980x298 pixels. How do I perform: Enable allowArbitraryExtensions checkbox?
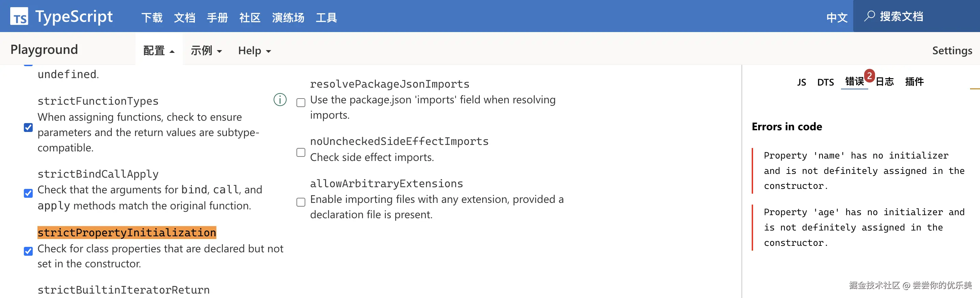[x=301, y=202]
